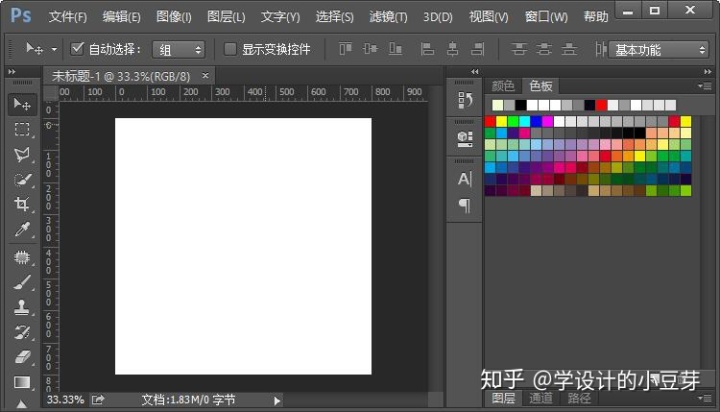This screenshot has width=720, height=412.
Task: Open the 滤镜(T) menu
Action: pos(388,17)
